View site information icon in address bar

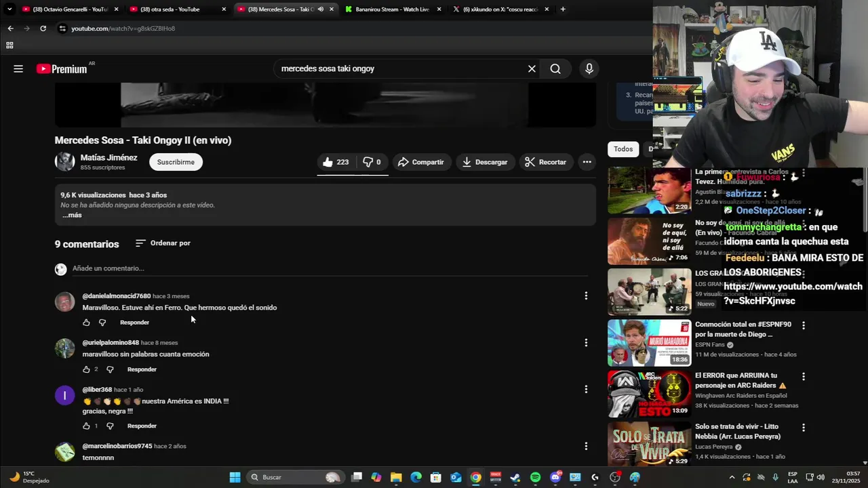tap(62, 28)
